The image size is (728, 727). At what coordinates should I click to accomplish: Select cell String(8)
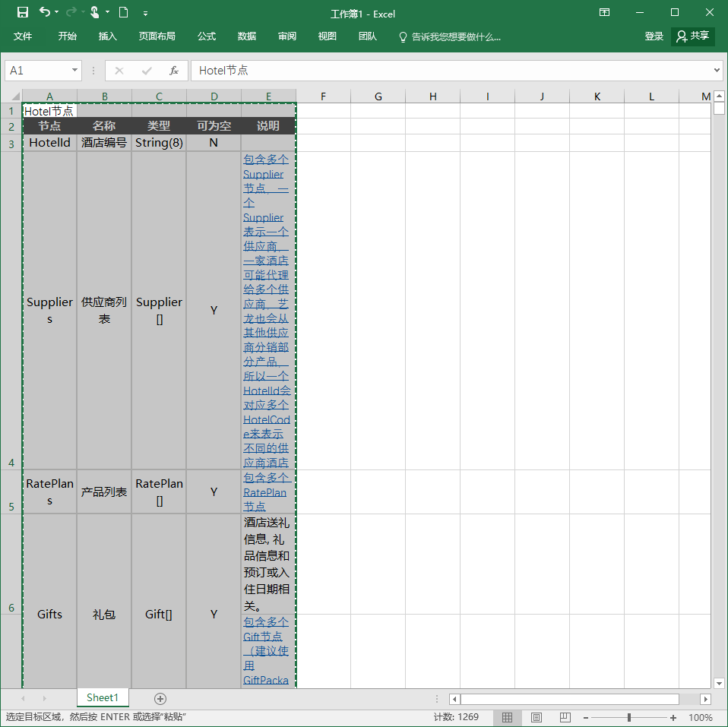click(x=159, y=143)
